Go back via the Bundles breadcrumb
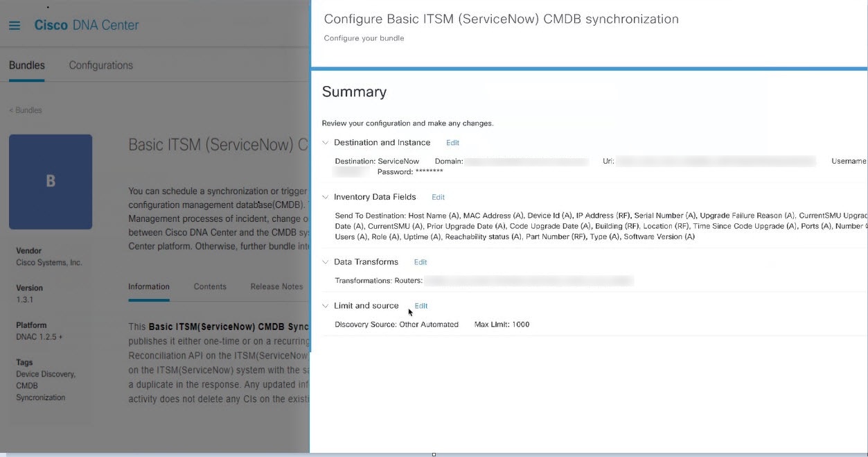The height and width of the screenshot is (457, 868). (26, 110)
